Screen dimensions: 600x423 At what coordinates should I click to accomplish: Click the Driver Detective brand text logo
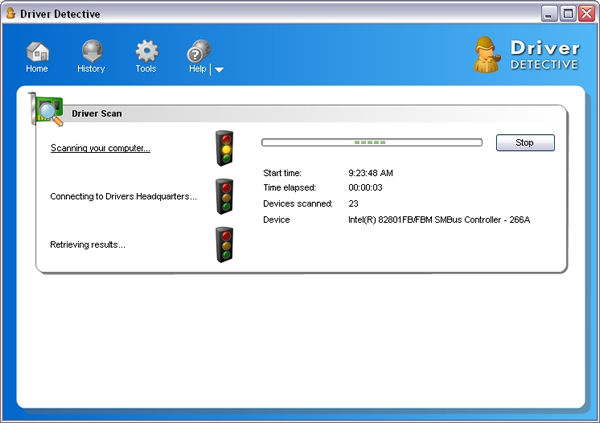(x=545, y=55)
